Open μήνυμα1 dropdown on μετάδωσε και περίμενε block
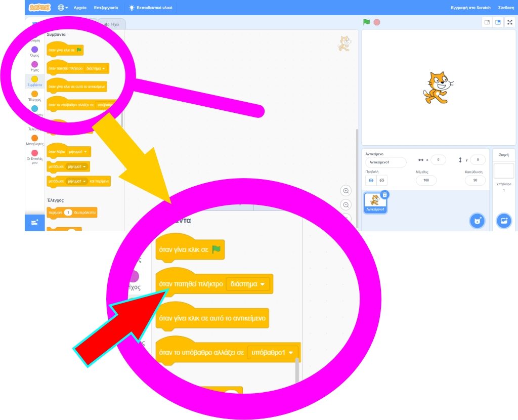The height and width of the screenshot is (420, 518). tap(77, 181)
